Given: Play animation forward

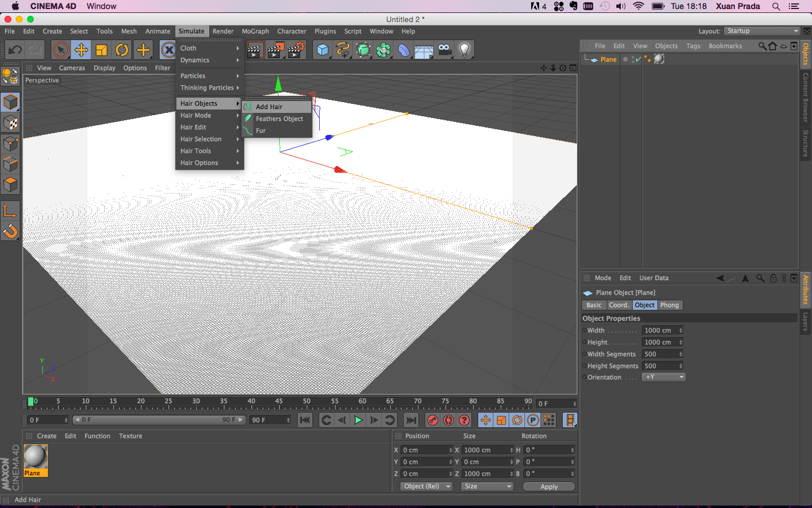Looking at the screenshot, I should [358, 420].
